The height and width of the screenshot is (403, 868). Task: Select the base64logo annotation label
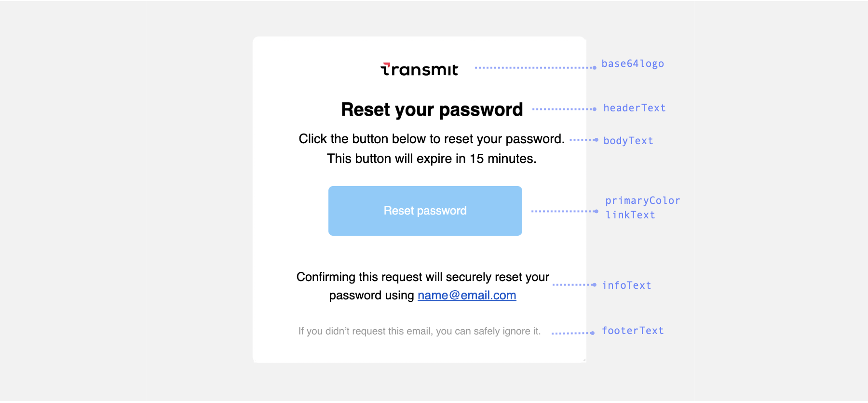633,64
